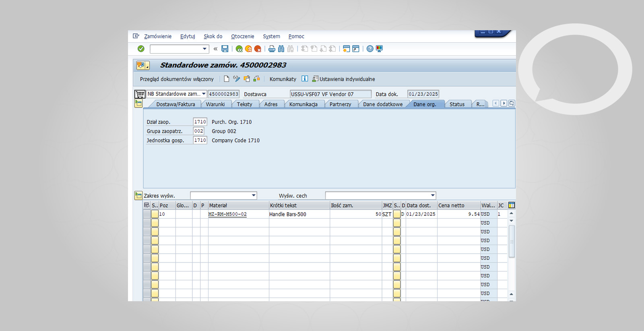Click the Komunikaty button
Screen dimensions: 644x331
tap(283, 79)
